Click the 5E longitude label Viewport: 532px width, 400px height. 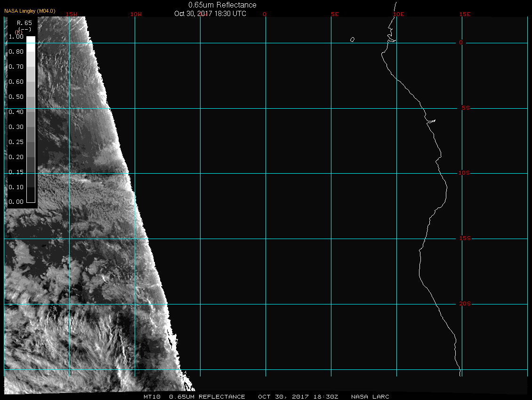pyautogui.click(x=335, y=14)
